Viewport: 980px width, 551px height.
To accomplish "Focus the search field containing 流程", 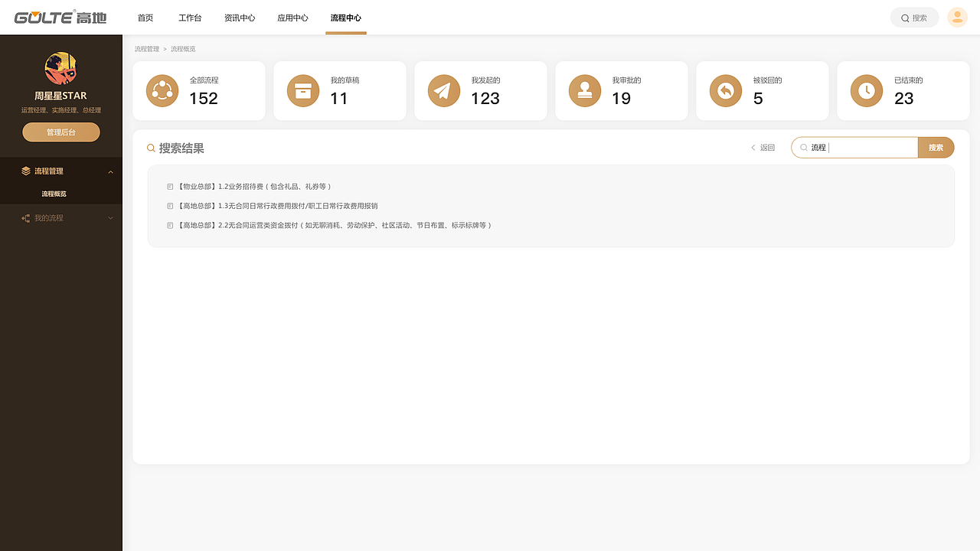I will pyautogui.click(x=854, y=148).
